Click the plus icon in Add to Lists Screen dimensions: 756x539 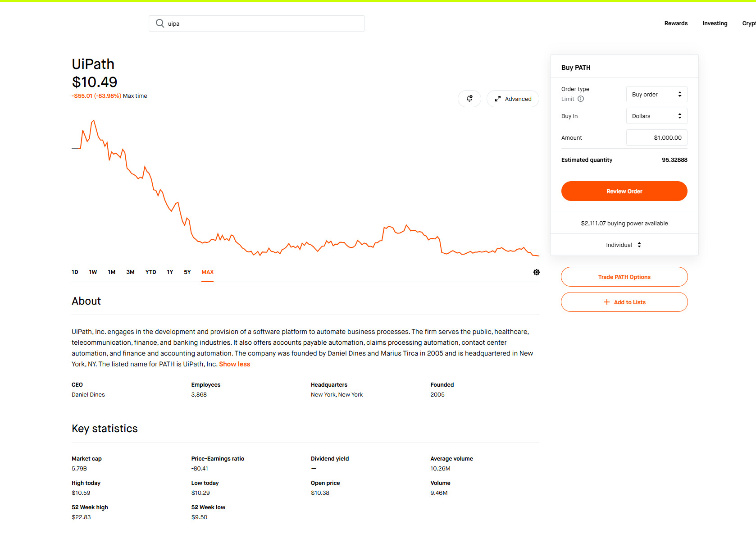[x=607, y=302]
